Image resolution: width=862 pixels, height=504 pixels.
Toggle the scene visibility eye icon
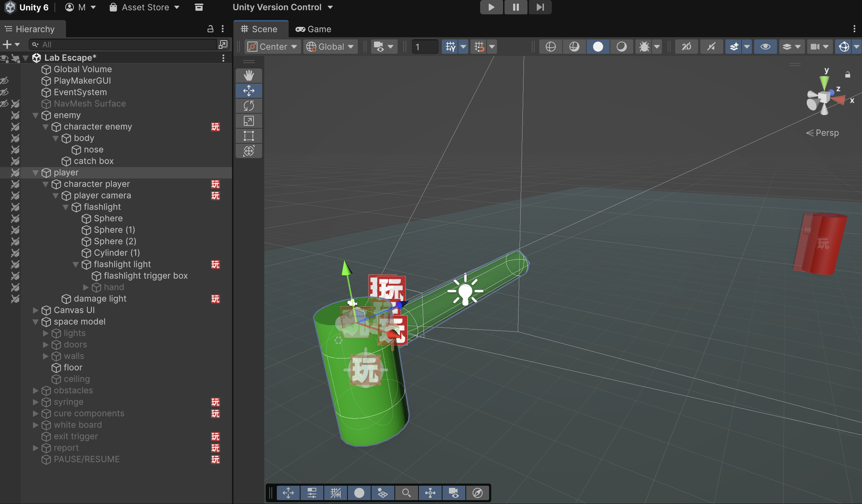[x=765, y=47]
